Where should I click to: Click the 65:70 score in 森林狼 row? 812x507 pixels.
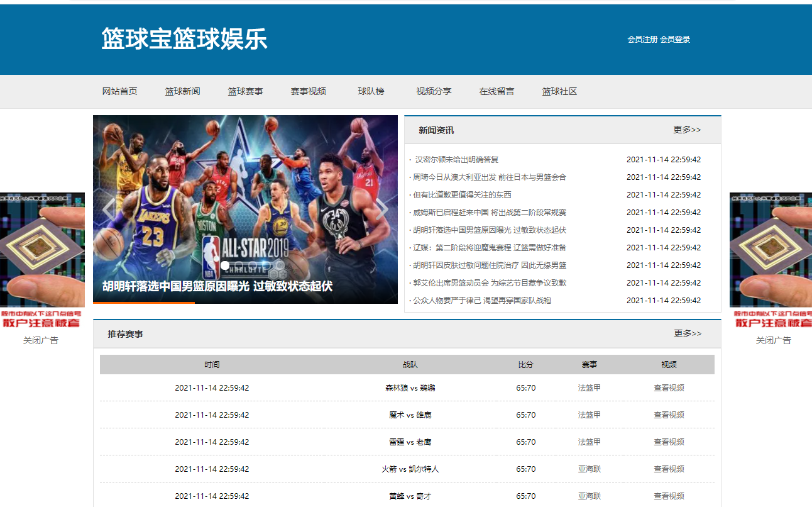point(526,388)
